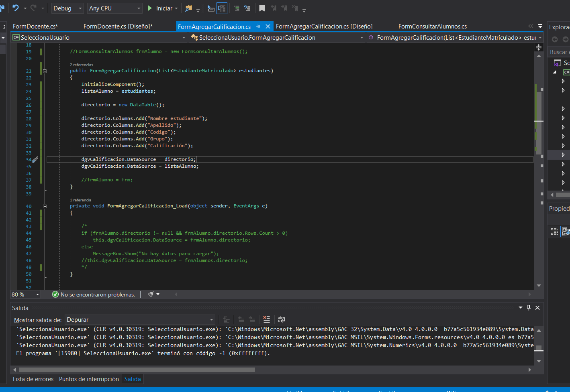570x392 pixels.
Task: Start debugging with the Iniciar button
Action: [x=159, y=8]
